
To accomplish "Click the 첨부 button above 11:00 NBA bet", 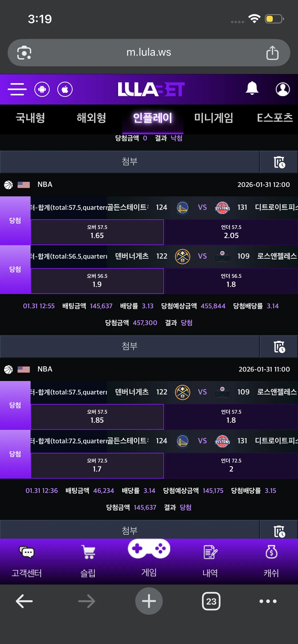I will [x=130, y=346].
